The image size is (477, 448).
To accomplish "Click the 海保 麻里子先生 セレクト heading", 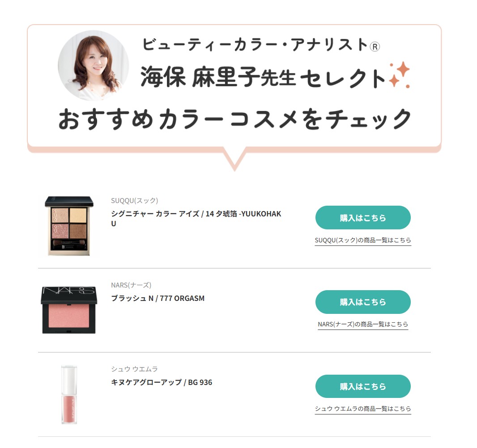I will (x=264, y=77).
